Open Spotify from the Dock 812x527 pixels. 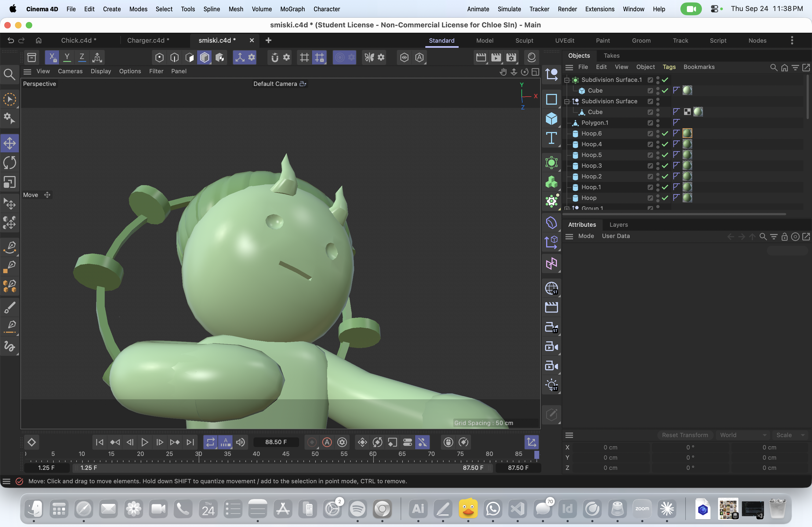click(x=357, y=509)
